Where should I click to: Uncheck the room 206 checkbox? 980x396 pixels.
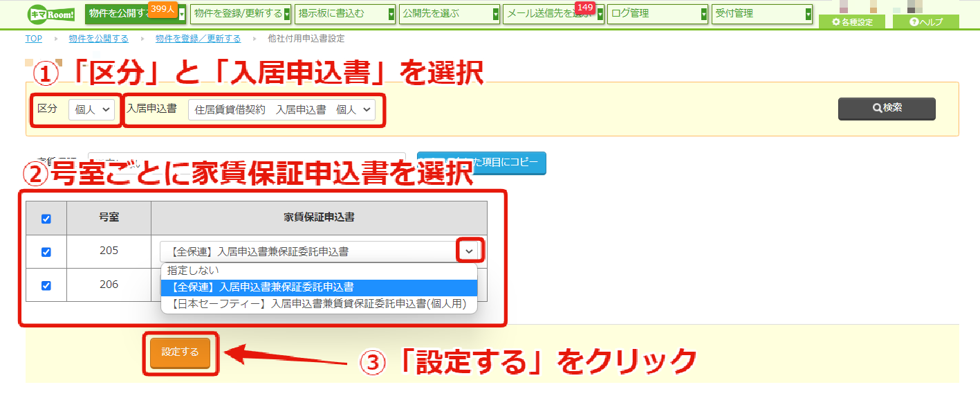pos(46,285)
